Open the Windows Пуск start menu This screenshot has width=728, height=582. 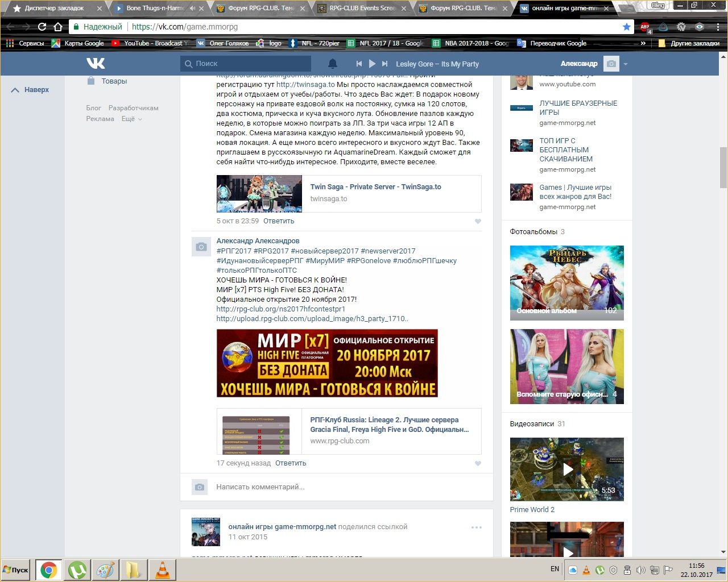point(16,570)
